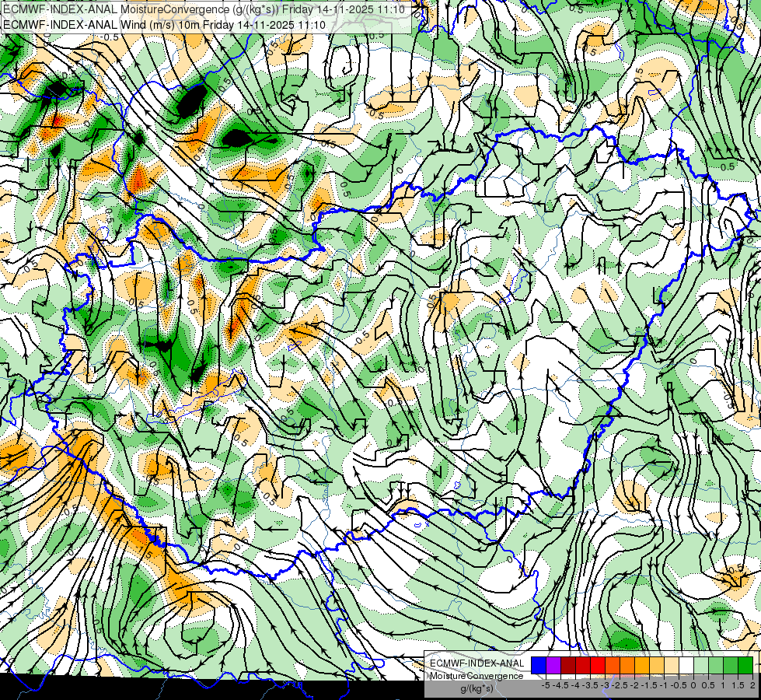Click the legend unit 'g/(kg*s)'
761x700 pixels.
click(476, 688)
